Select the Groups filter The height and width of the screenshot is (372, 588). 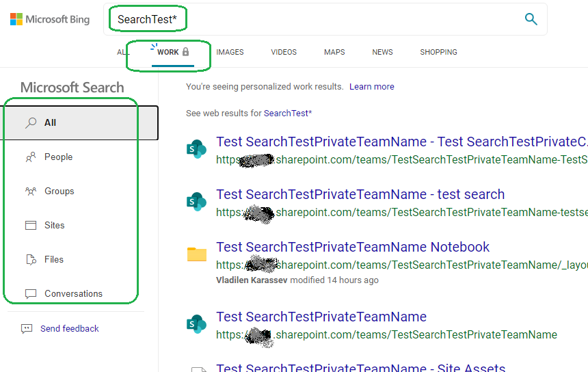point(59,191)
